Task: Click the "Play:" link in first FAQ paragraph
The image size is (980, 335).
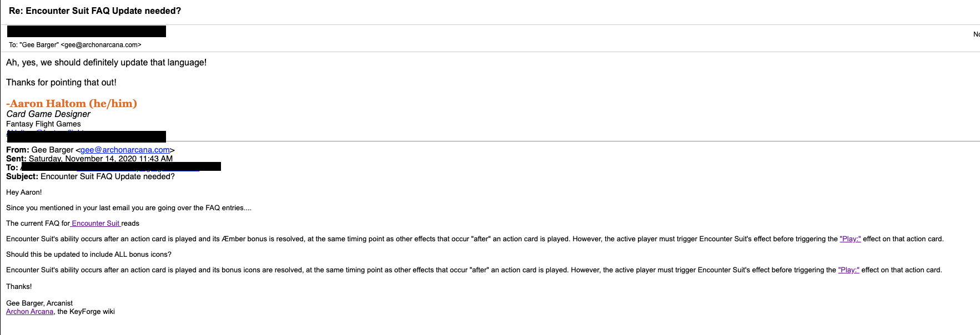Action: [x=850, y=239]
